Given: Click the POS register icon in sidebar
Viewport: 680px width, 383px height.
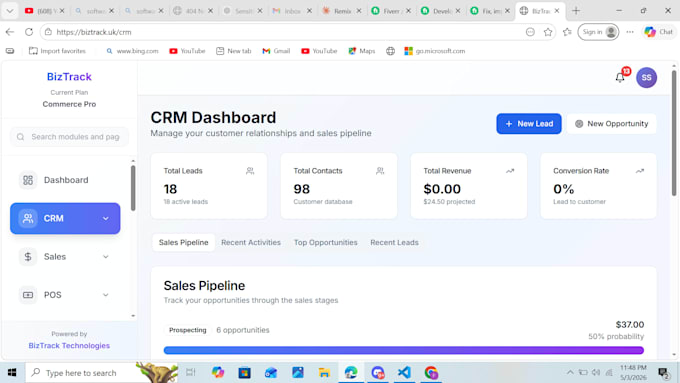Looking at the screenshot, I should tap(28, 295).
